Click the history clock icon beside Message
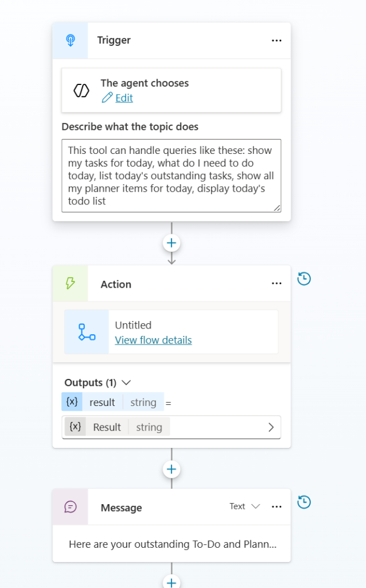366x588 pixels. point(304,502)
